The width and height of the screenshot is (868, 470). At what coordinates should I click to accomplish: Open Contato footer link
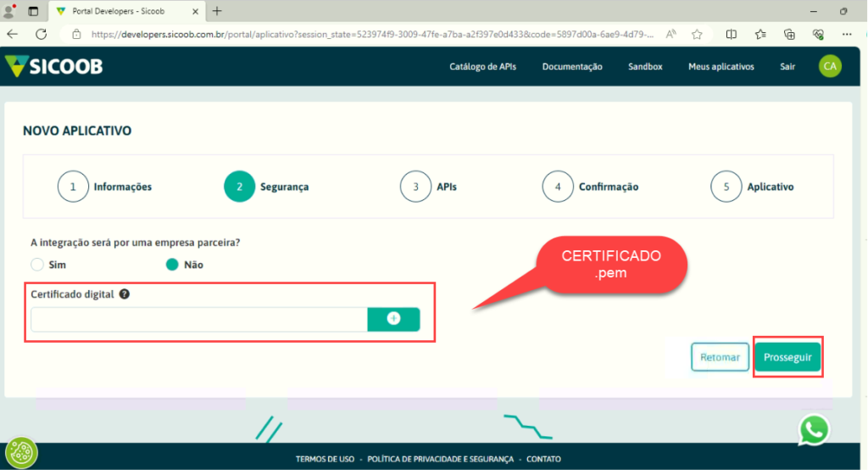pyautogui.click(x=543, y=459)
